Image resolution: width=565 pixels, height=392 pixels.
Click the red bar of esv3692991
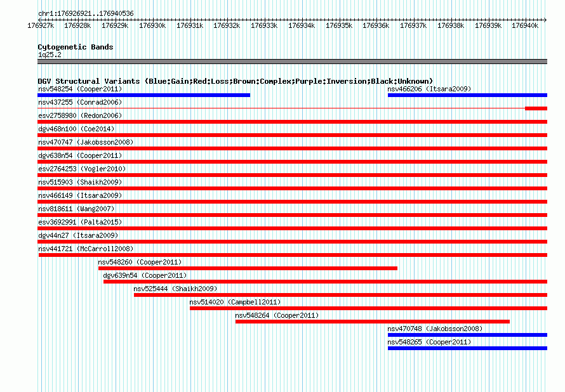(x=292, y=228)
